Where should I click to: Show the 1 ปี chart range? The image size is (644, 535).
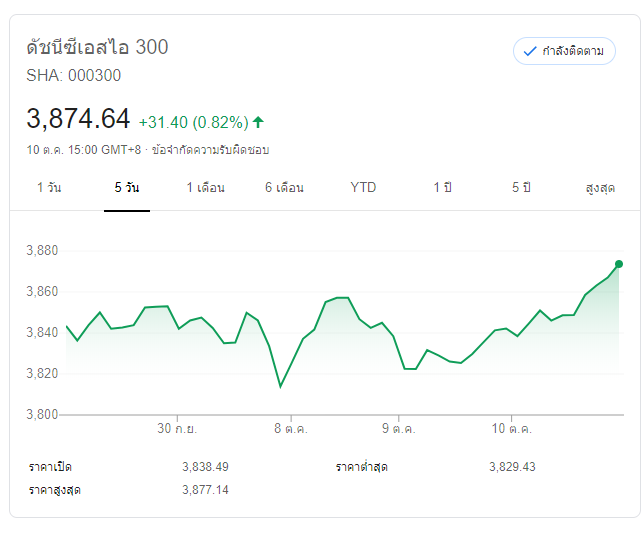(x=442, y=188)
